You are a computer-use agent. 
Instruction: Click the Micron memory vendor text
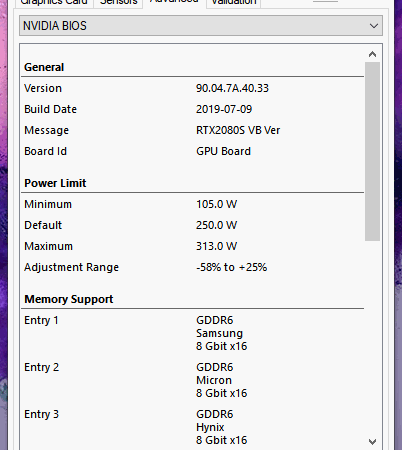tap(214, 380)
